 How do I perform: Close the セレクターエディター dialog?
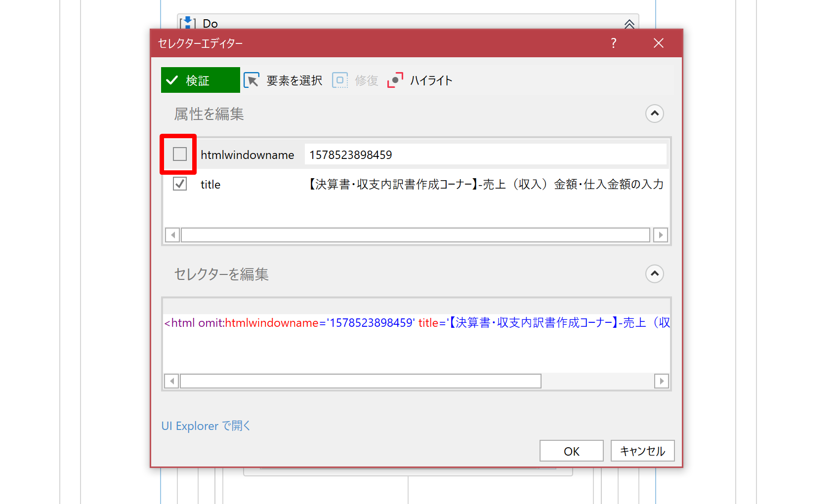tap(658, 43)
